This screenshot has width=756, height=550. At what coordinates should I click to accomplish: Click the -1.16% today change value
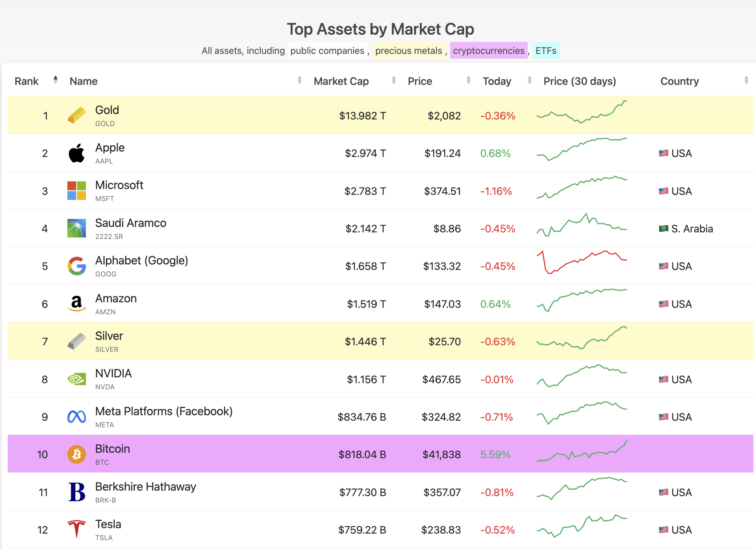tap(496, 191)
